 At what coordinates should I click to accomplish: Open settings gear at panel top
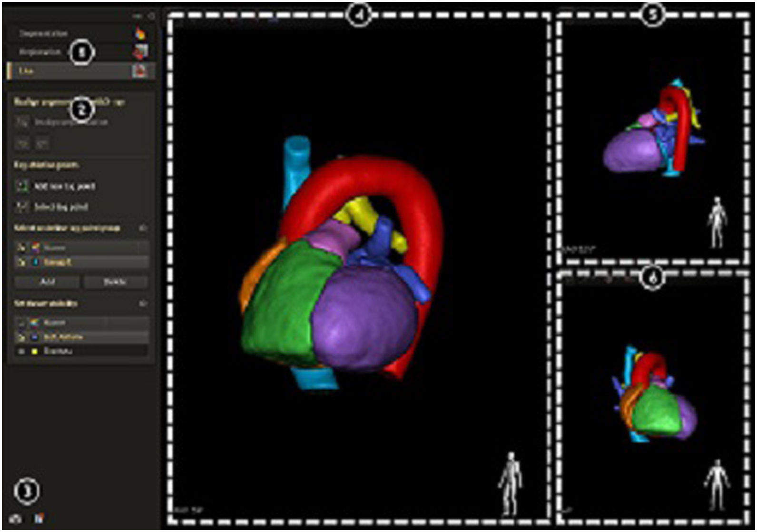click(151, 16)
